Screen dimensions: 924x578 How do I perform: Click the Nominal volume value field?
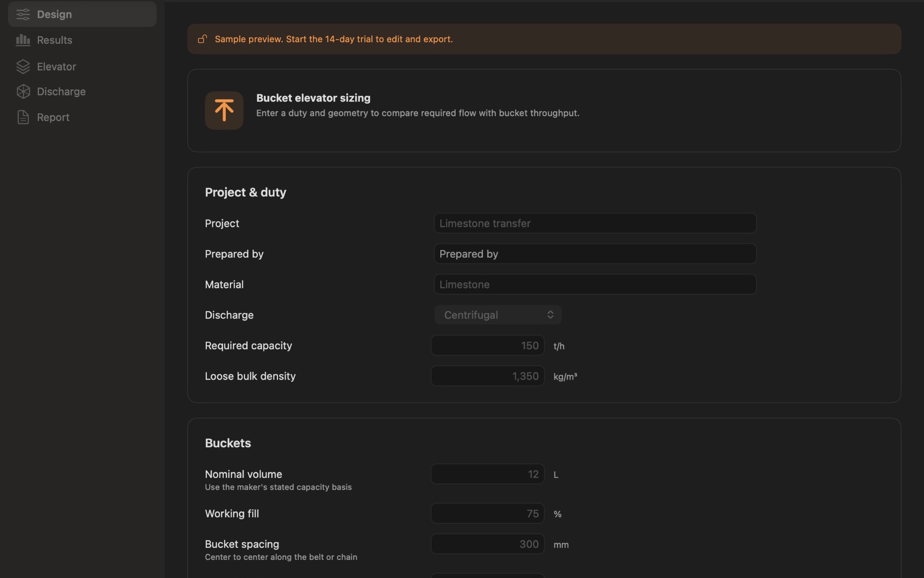[488, 474]
